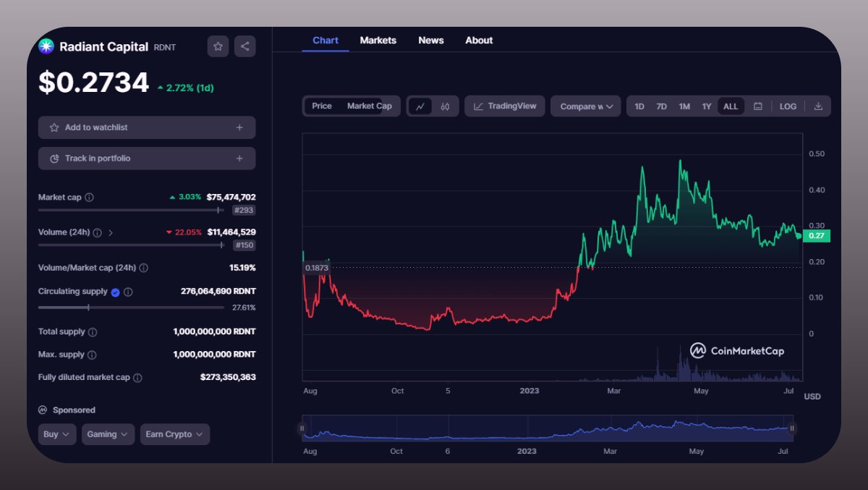
Task: Click the $75,474,702 market cap value
Action: 231,197
